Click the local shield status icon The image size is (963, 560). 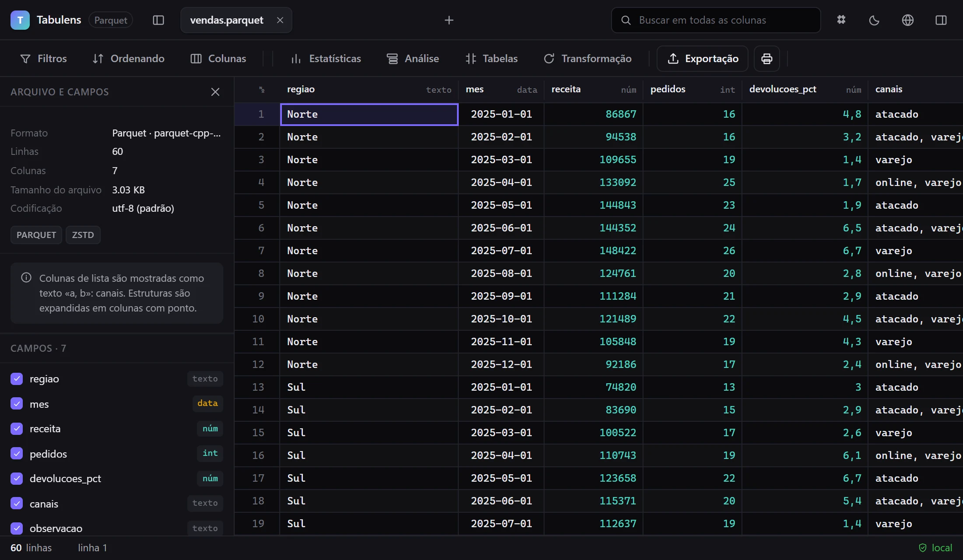(923, 548)
